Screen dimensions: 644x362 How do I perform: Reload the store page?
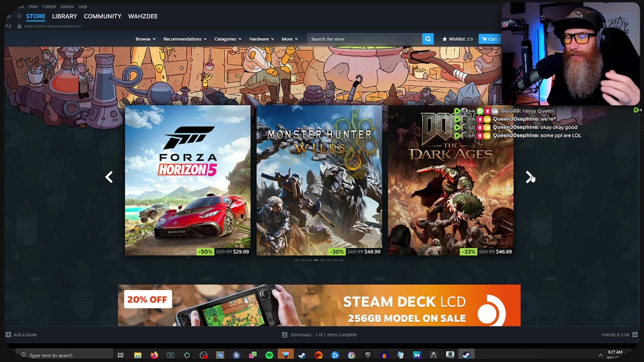coord(9,26)
